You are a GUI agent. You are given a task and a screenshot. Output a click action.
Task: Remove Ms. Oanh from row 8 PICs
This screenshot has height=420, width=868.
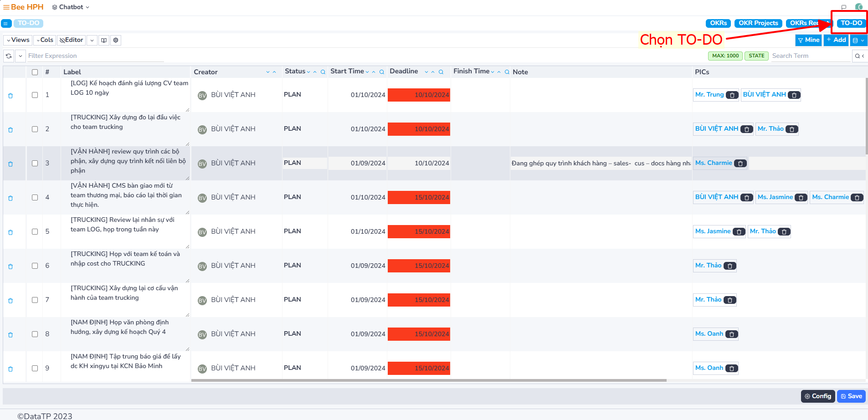point(731,334)
